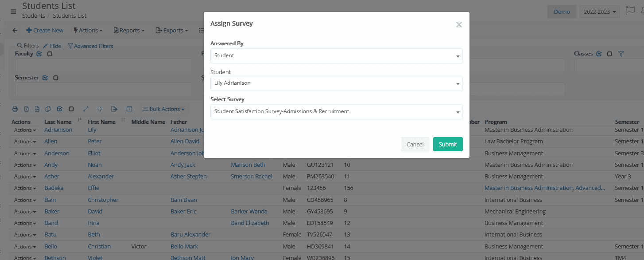644x260 pixels.
Task: Click the print icon above the table
Action: pos(15,109)
